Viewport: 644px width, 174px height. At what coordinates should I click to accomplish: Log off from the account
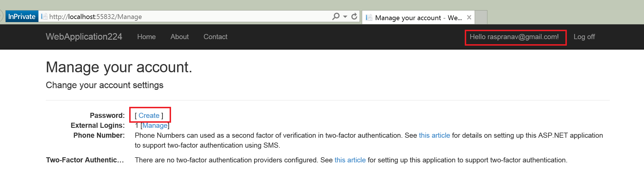(x=584, y=37)
